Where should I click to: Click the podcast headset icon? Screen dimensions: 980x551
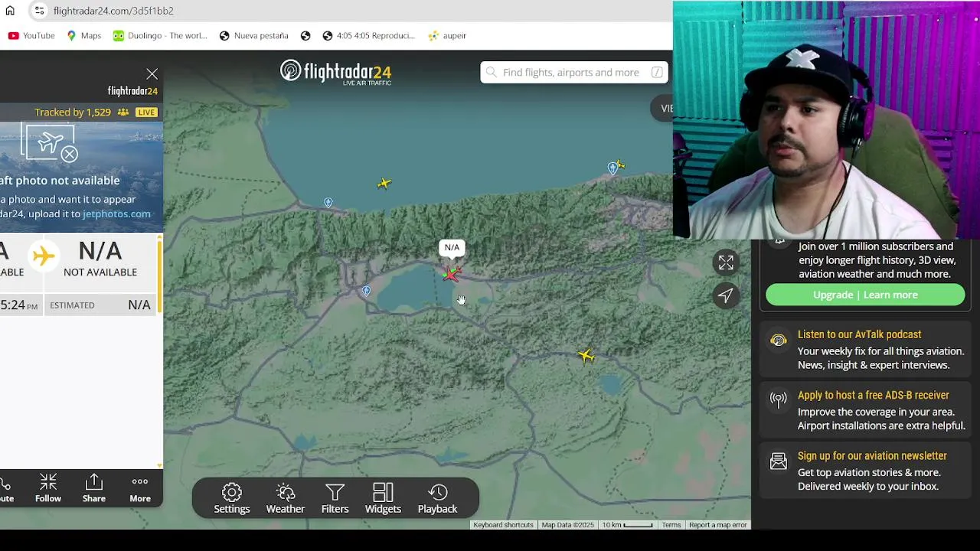point(779,341)
